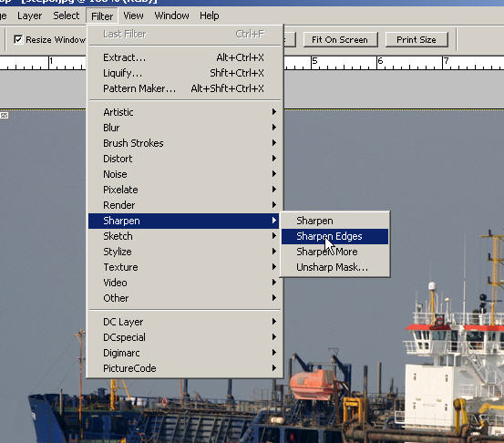The image size is (504, 443).
Task: Apply the Sharpen Edges filter
Action: coord(334,236)
